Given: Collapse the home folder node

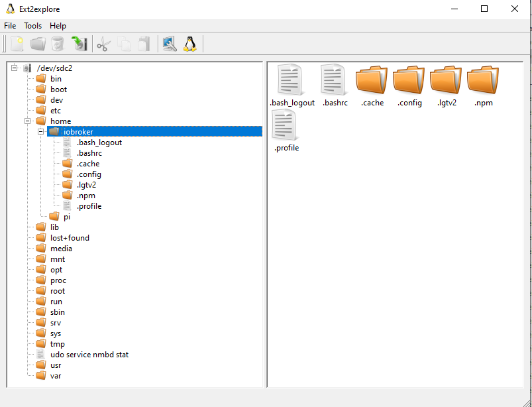Looking at the screenshot, I should (27, 121).
